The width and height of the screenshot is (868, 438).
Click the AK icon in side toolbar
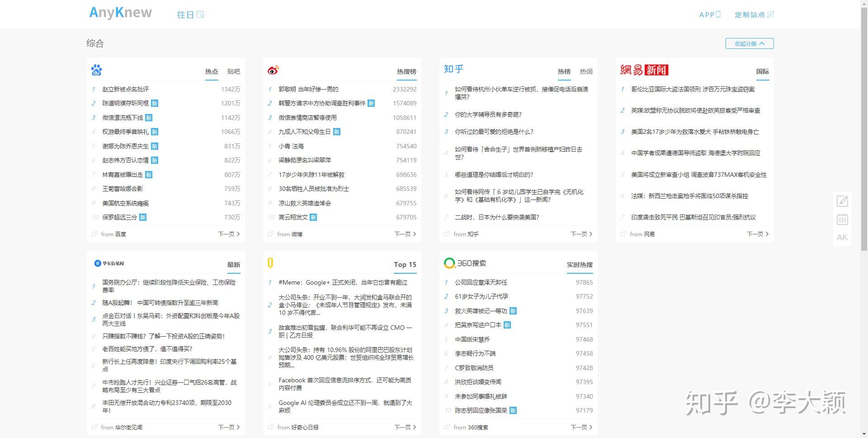click(x=842, y=237)
